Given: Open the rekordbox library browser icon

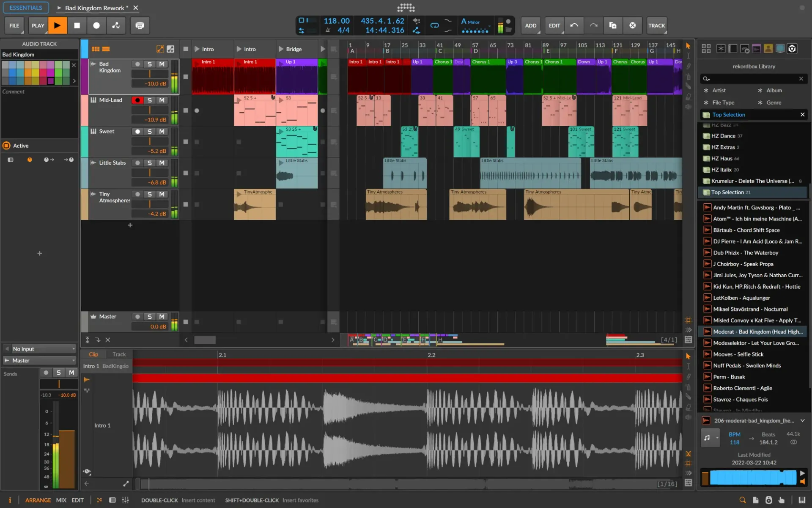Looking at the screenshot, I should coord(792,49).
